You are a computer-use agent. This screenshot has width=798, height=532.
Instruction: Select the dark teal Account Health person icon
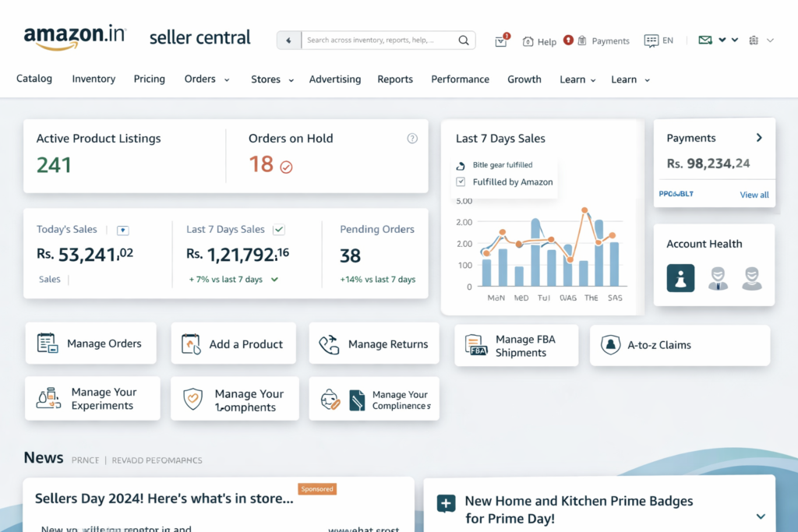[680, 278]
